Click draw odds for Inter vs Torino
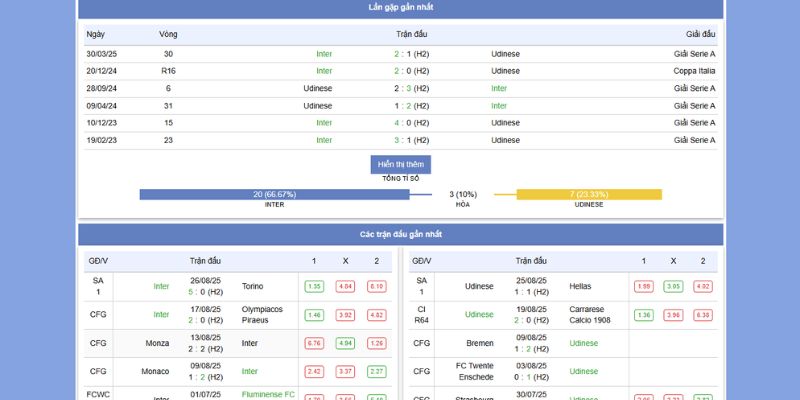 [345, 287]
